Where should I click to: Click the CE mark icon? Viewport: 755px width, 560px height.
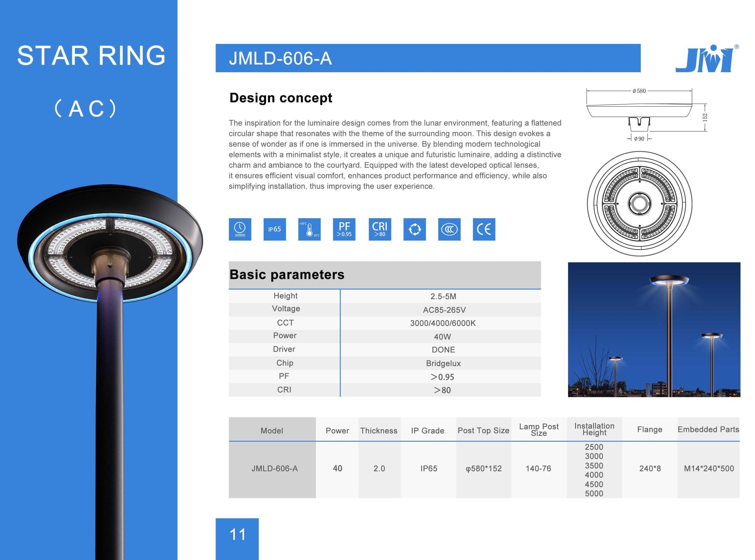pyautogui.click(x=484, y=230)
